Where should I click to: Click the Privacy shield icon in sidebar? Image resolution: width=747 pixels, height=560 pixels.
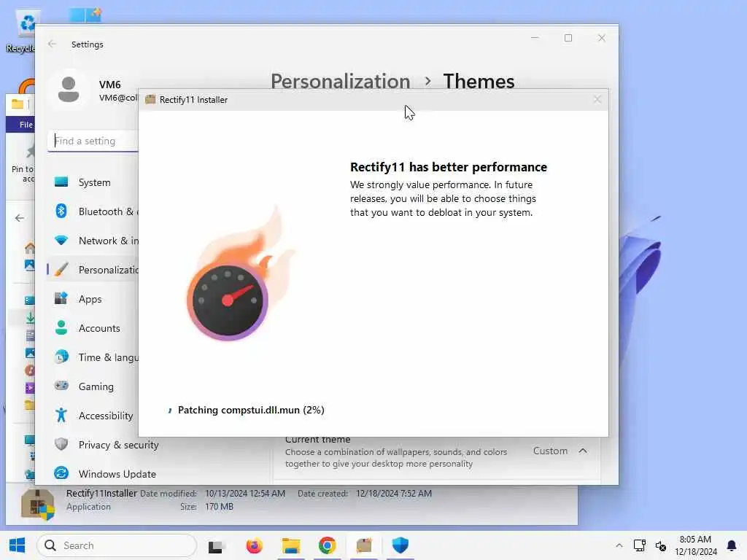pyautogui.click(x=61, y=444)
